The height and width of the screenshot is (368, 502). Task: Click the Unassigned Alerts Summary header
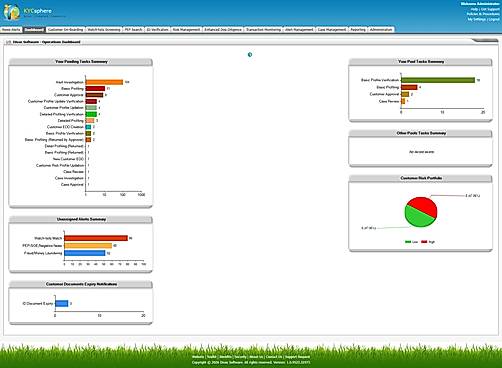click(x=81, y=219)
